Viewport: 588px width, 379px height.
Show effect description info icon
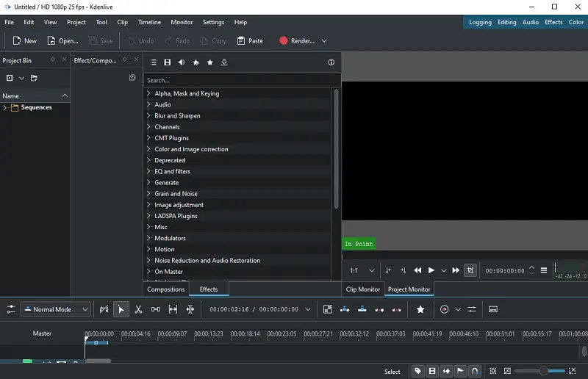pos(331,62)
